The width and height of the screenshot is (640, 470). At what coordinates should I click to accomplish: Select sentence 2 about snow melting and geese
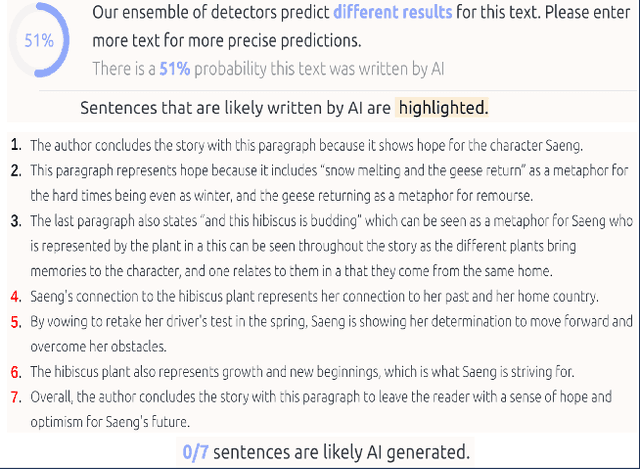click(x=320, y=182)
